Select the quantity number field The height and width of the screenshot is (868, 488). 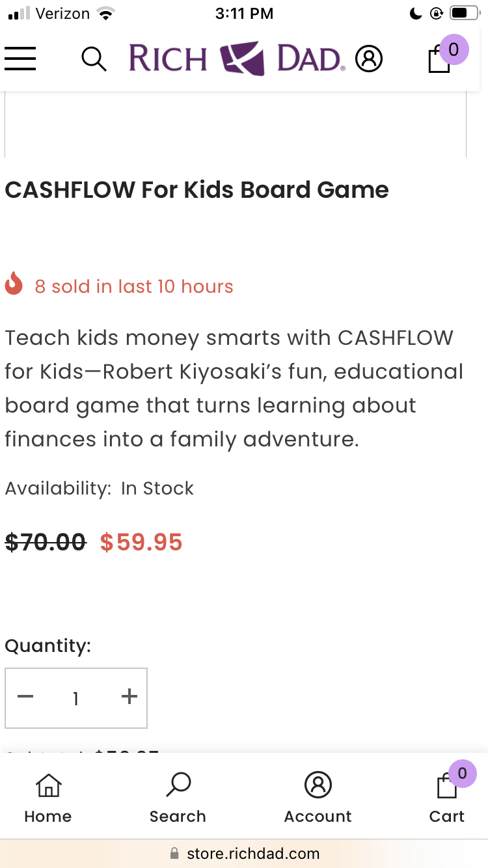click(x=76, y=698)
